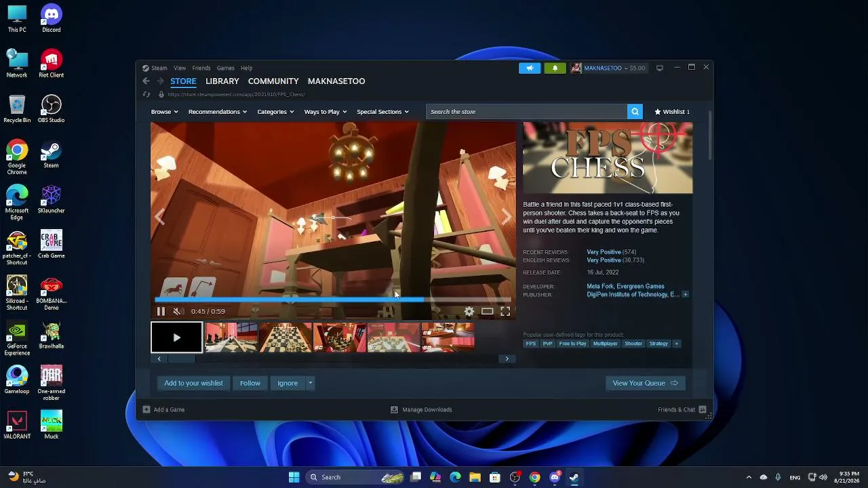Open video settings gear
Screen dimensions: 868x488
click(469, 311)
